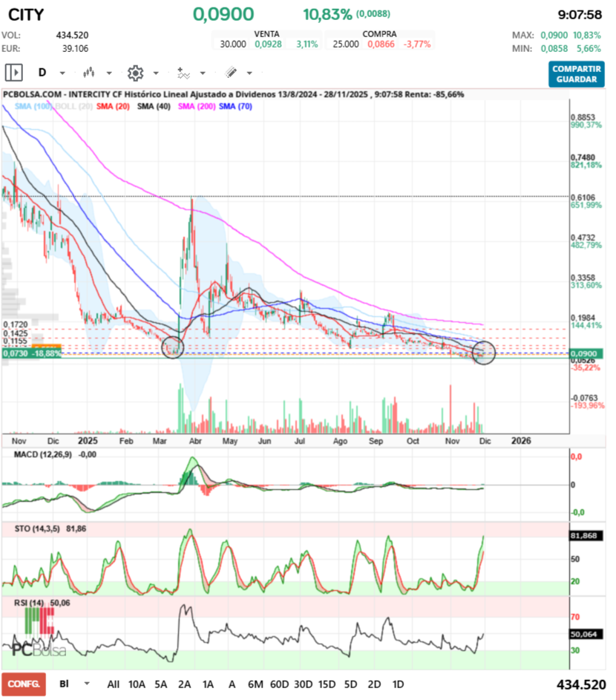The width and height of the screenshot is (616, 700).
Task: Click the CITY ticker symbol
Action: click(26, 15)
